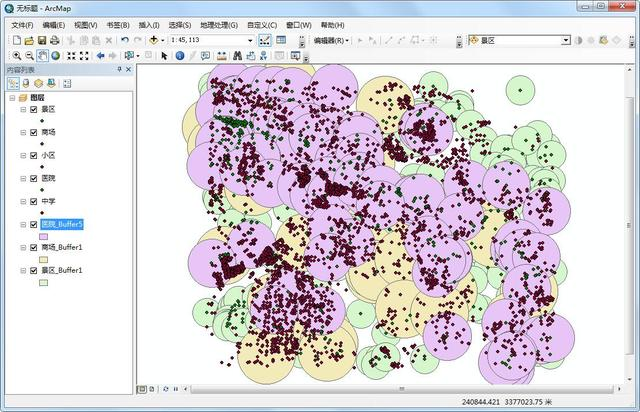Collapse the 中学 layer legend
Viewport: 640px width, 412px height.
23,201
